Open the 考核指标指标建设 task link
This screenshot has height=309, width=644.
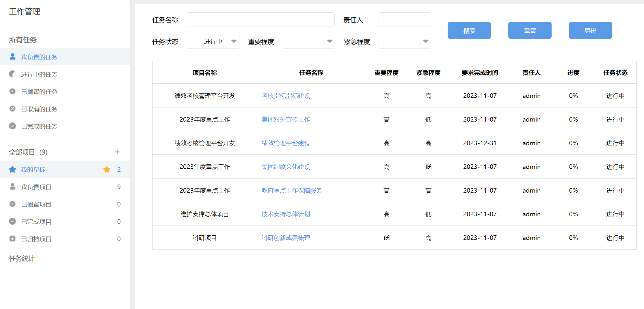coord(286,96)
